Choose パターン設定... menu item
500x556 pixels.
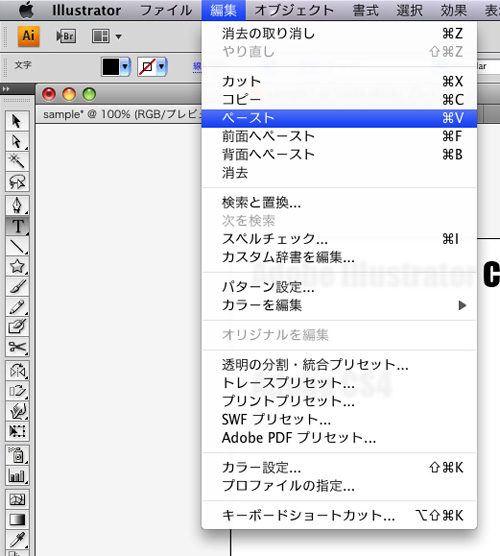[x=339, y=287]
